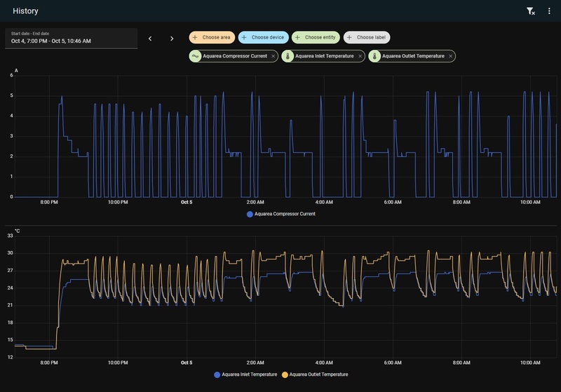Click 6:00 AM label on temperature chart axis
Viewport: 561px width, 392px height.
pos(393,363)
